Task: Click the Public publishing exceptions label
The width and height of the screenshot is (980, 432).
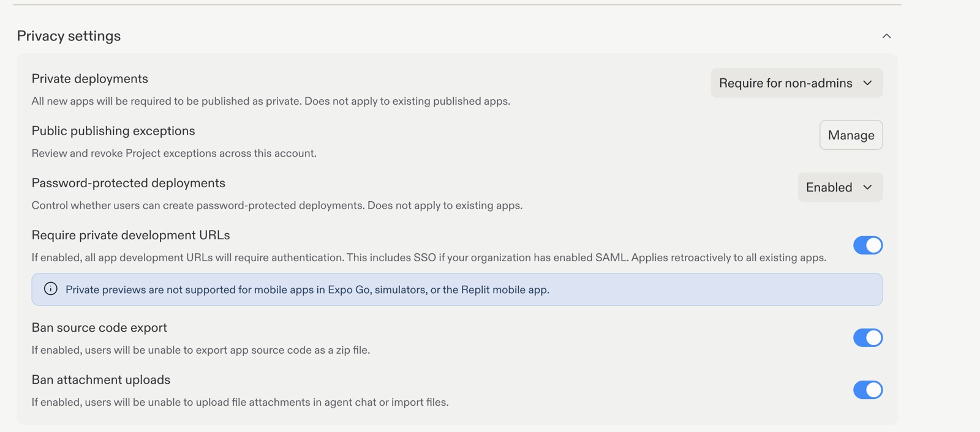Action: [x=113, y=131]
